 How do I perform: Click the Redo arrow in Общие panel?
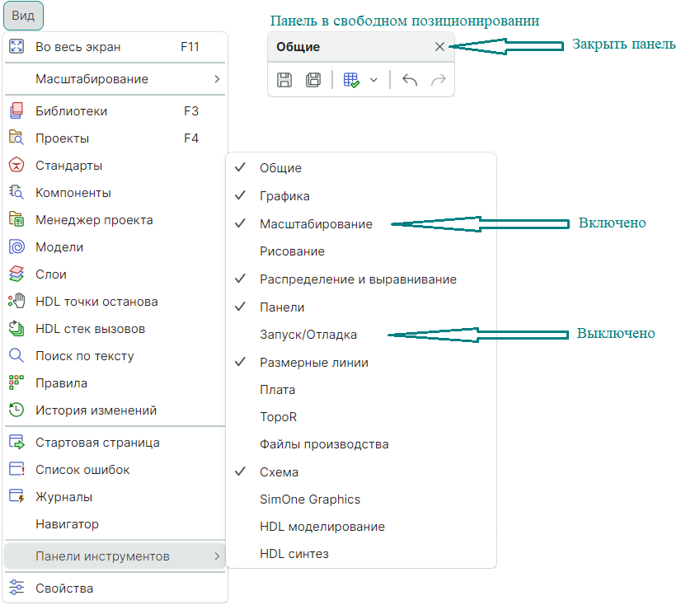[439, 80]
